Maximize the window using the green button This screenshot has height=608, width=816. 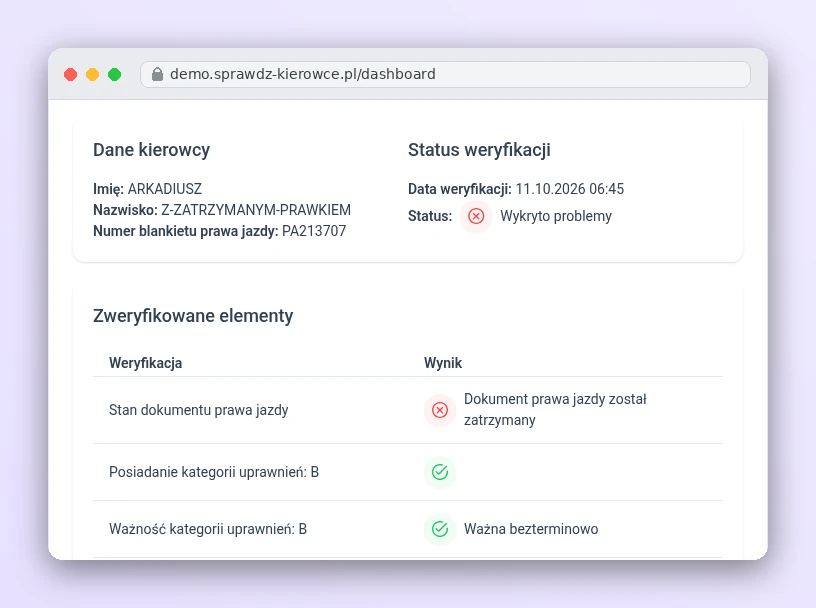[x=114, y=74]
